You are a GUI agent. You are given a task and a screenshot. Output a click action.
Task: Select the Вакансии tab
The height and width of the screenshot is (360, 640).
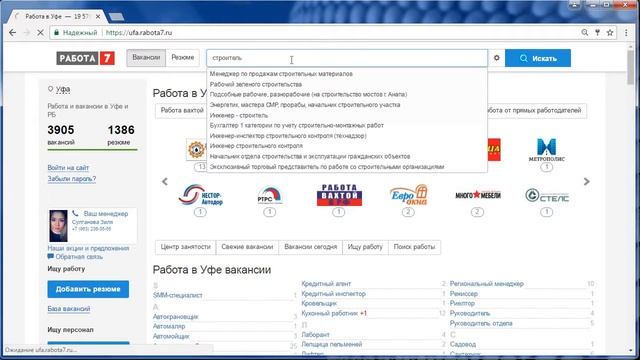coord(146,58)
